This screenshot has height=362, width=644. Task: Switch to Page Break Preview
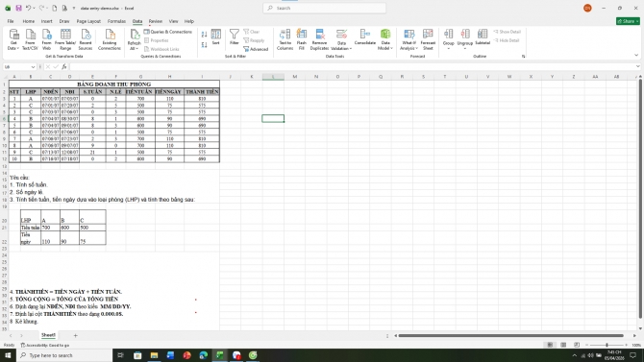[576, 345]
